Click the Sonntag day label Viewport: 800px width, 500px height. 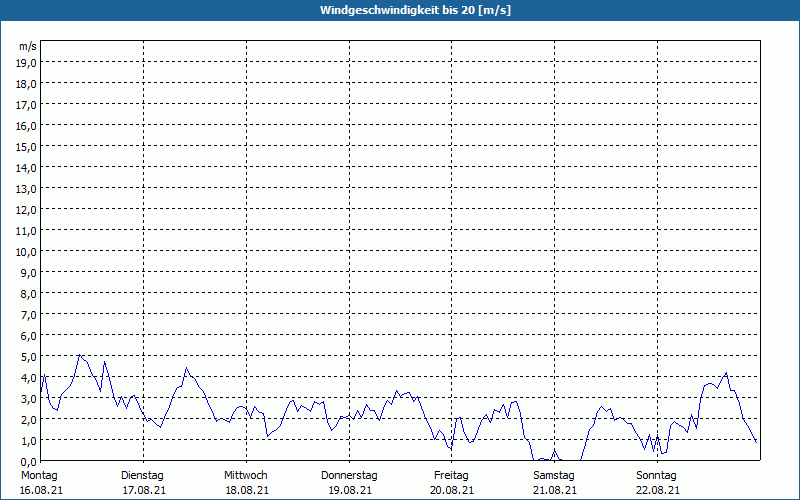pyautogui.click(x=657, y=475)
